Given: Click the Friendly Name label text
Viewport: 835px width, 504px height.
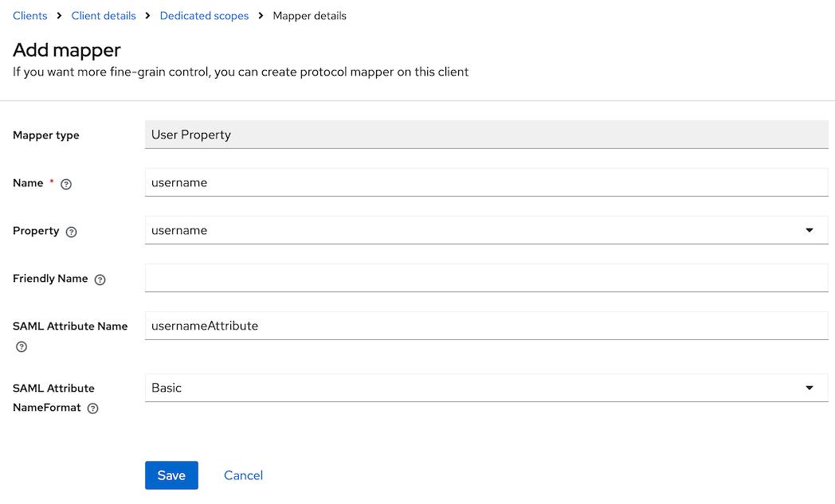Looking at the screenshot, I should pos(52,279).
